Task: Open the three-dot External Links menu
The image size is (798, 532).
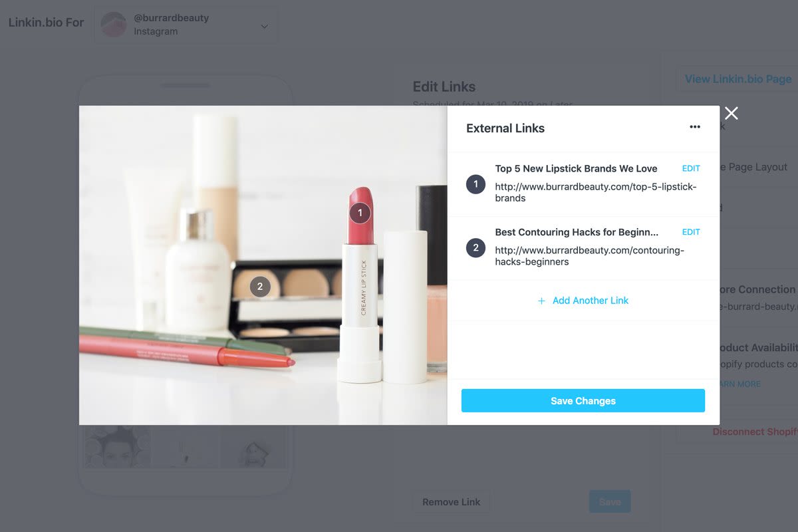Action: 695,127
